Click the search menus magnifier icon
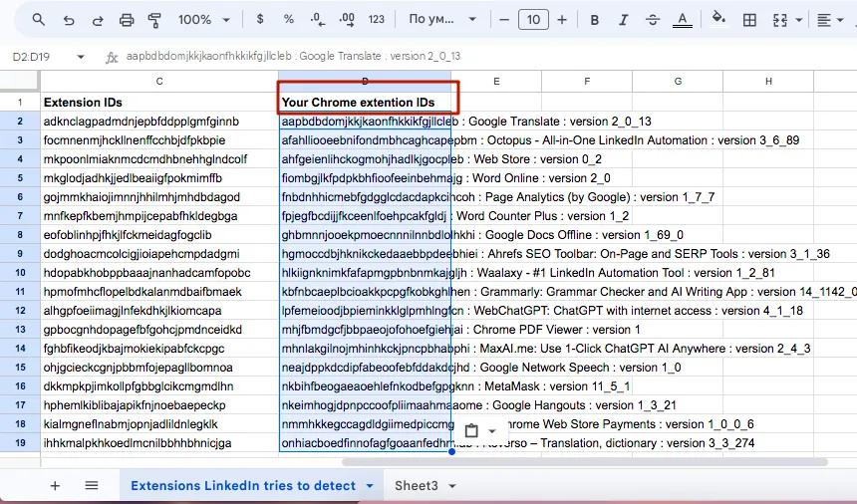Image resolution: width=857 pixels, height=504 pixels. tap(38, 20)
